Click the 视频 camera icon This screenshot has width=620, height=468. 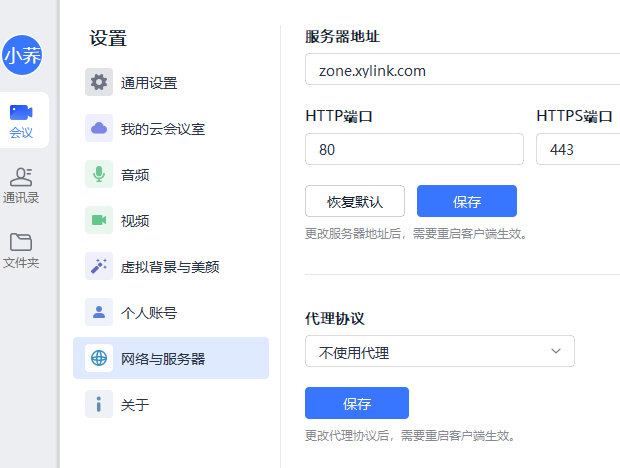click(99, 220)
